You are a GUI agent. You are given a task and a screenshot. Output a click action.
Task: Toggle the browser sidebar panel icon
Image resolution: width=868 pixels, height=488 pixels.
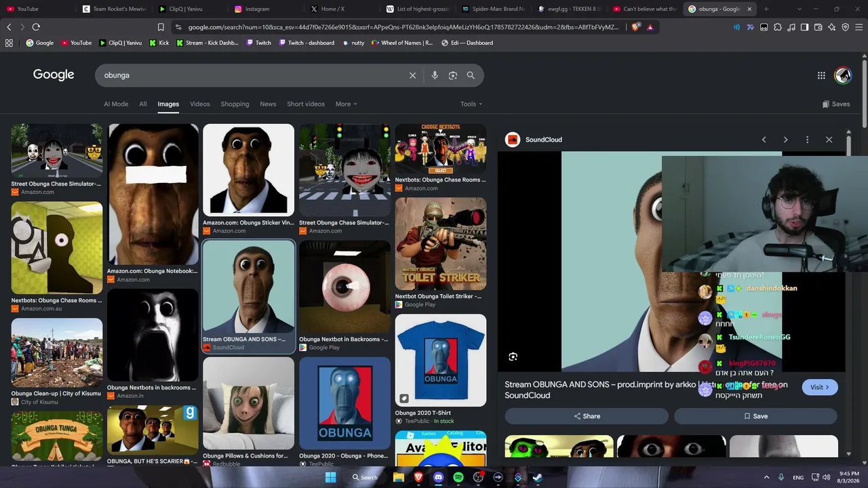pos(805,27)
